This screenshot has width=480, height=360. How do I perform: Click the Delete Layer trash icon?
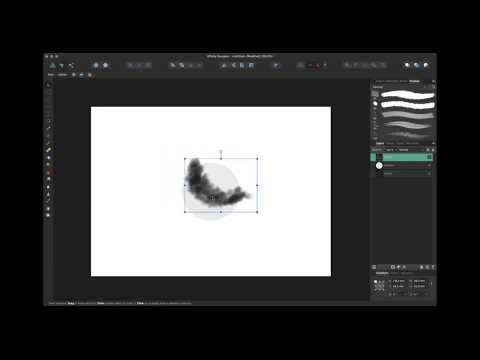[433, 267]
